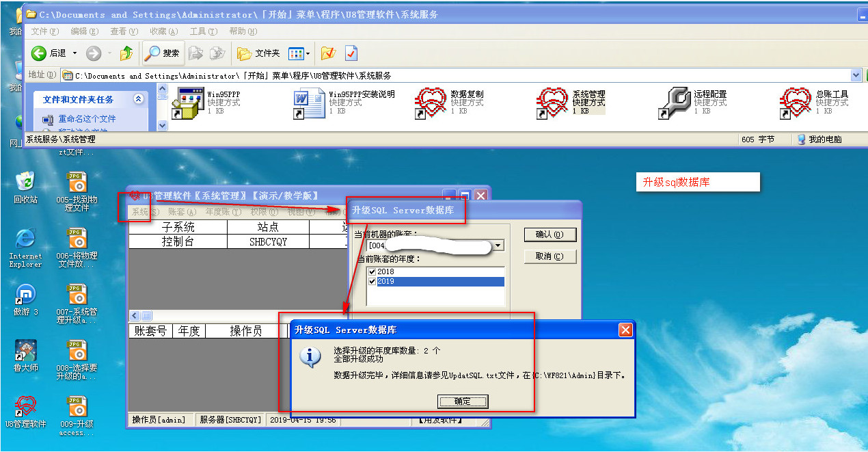Expand the 当前机器的账套 dropdown
Viewport: 868px width, 452px height.
click(x=499, y=245)
